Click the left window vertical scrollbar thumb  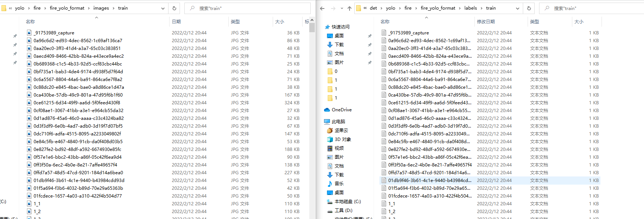coord(312,28)
